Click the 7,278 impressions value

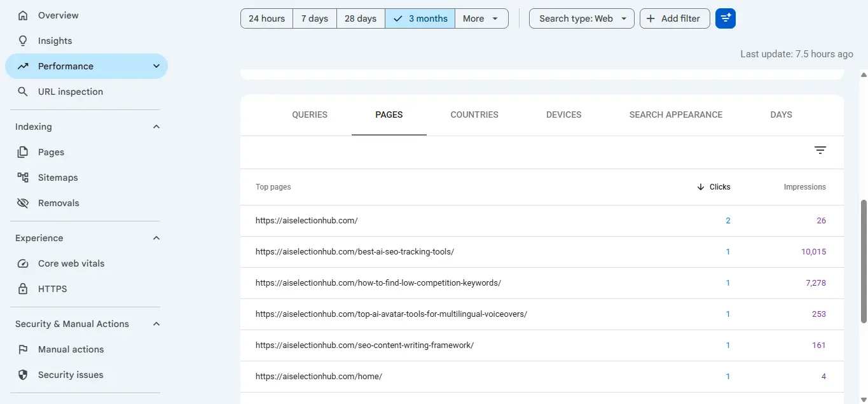coord(816,283)
